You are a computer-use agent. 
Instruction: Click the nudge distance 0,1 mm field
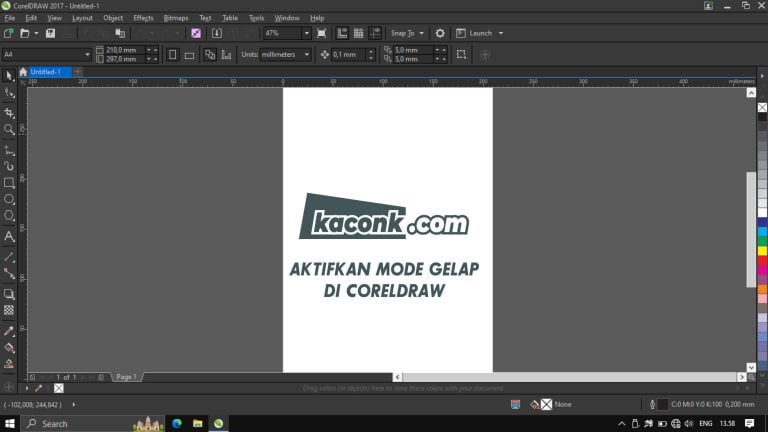point(349,54)
